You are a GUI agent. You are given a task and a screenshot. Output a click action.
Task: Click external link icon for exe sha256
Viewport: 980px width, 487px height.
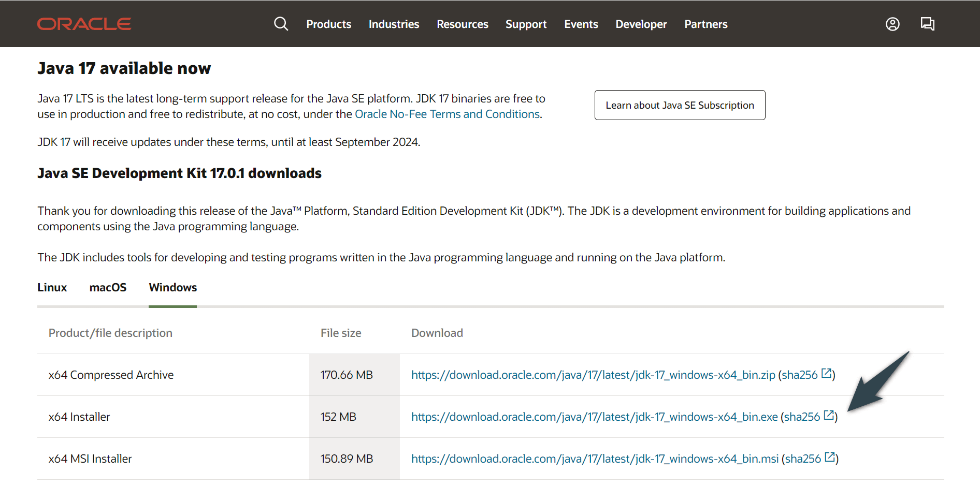click(x=829, y=415)
